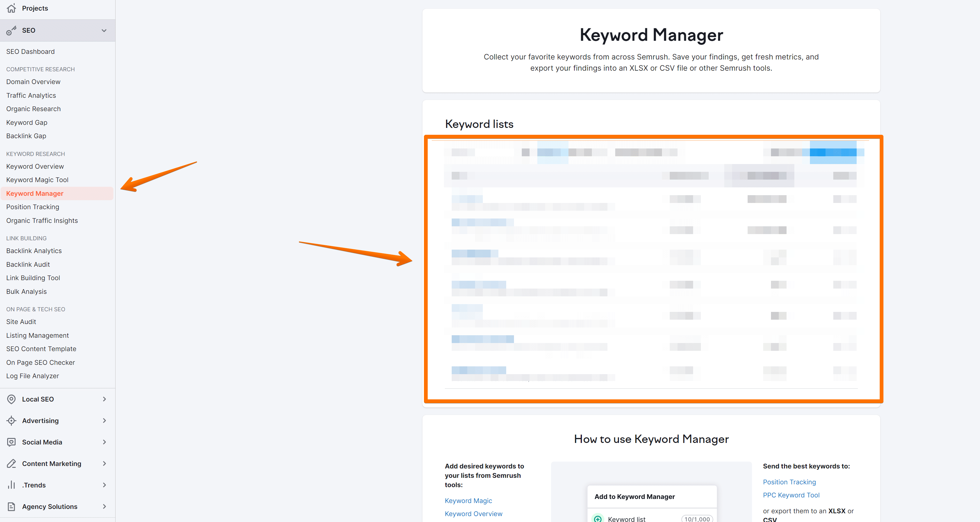Image resolution: width=980 pixels, height=522 pixels.
Task: Open Backlink Gap tool
Action: [26, 136]
